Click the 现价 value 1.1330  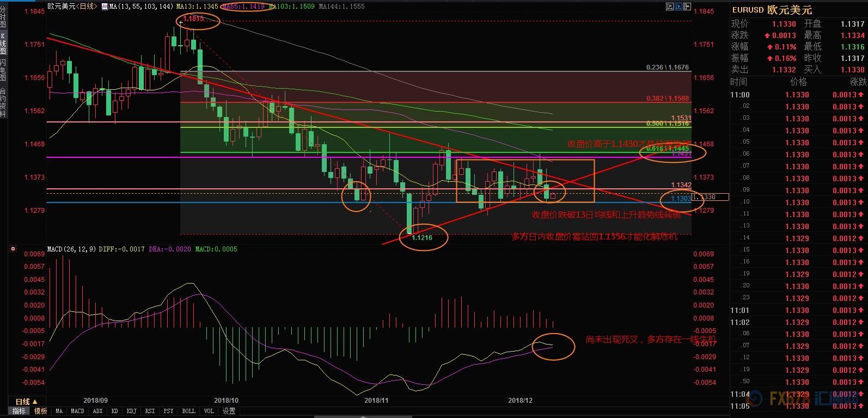[784, 24]
